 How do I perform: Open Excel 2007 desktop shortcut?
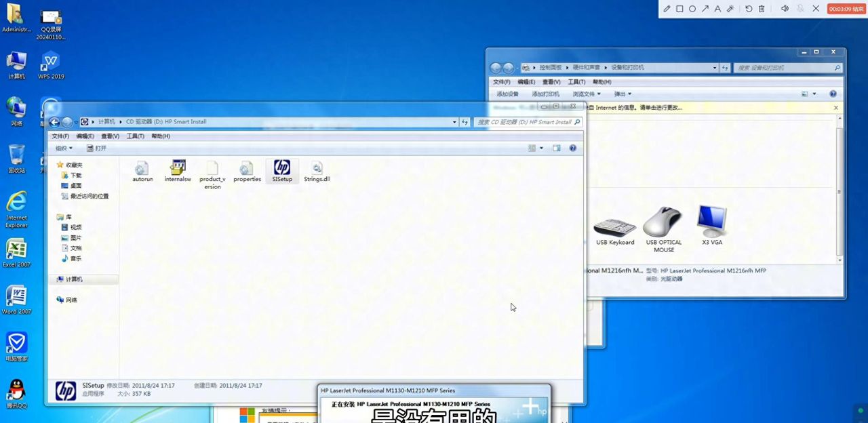[x=16, y=254]
